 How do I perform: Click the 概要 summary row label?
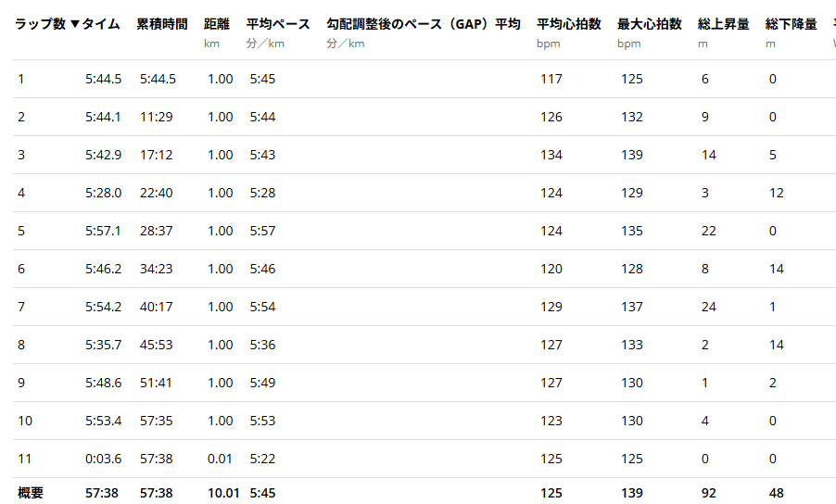point(31,493)
